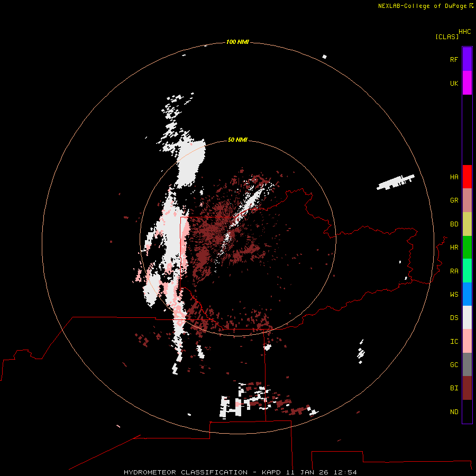Image resolution: width=476 pixels, height=476 pixels.
Task: Click the RF legend label
Action: coord(454,59)
